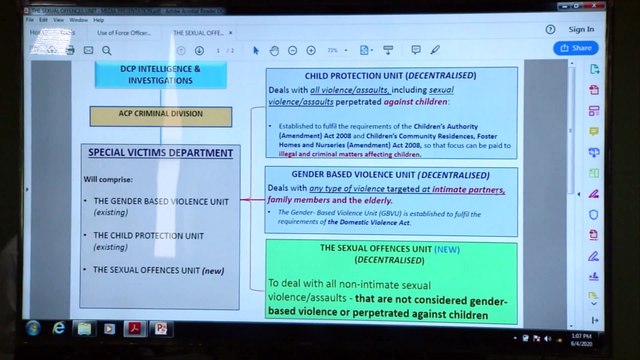Open Combine Files tool in right pane
Image resolution: width=640 pixels, height=360 pixels.
(594, 152)
